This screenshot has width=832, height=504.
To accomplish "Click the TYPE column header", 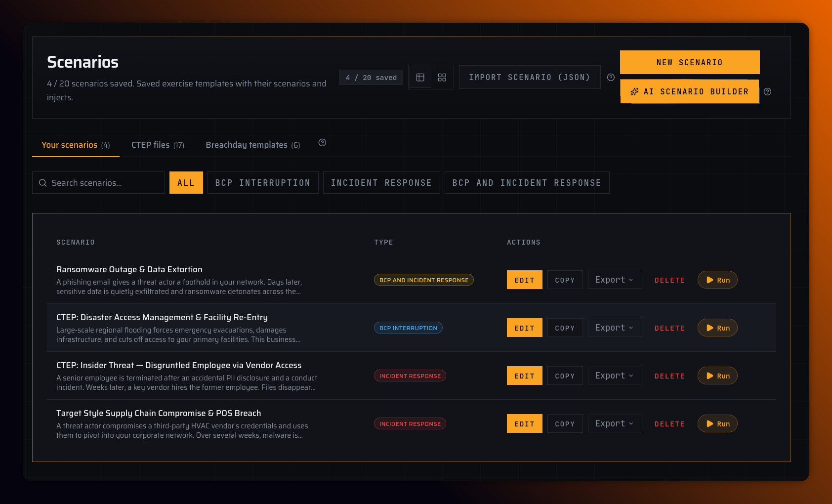I will click(384, 242).
